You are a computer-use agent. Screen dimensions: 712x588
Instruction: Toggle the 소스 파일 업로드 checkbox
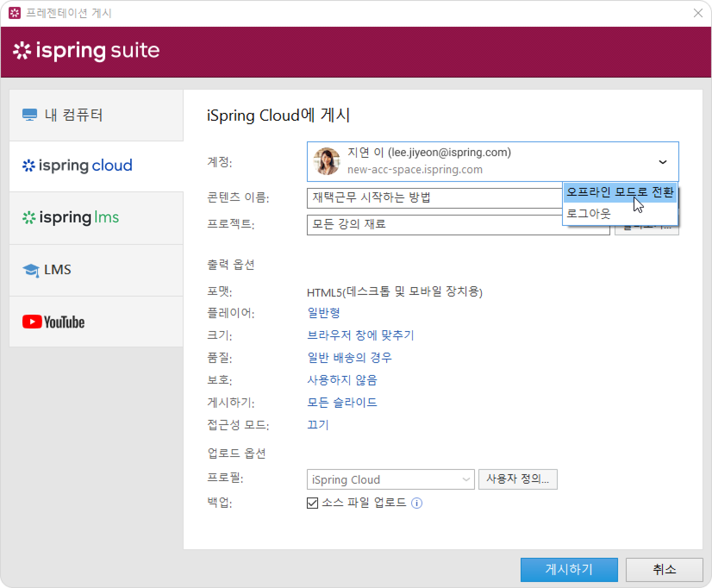(312, 503)
